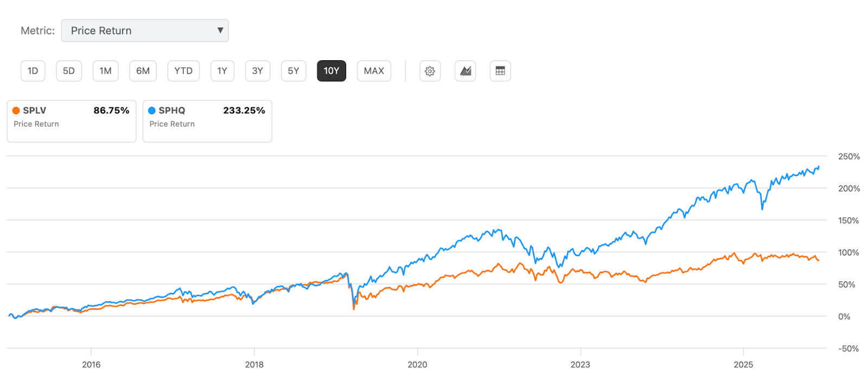
Task: Switch chart to 3Y range
Action: point(258,71)
